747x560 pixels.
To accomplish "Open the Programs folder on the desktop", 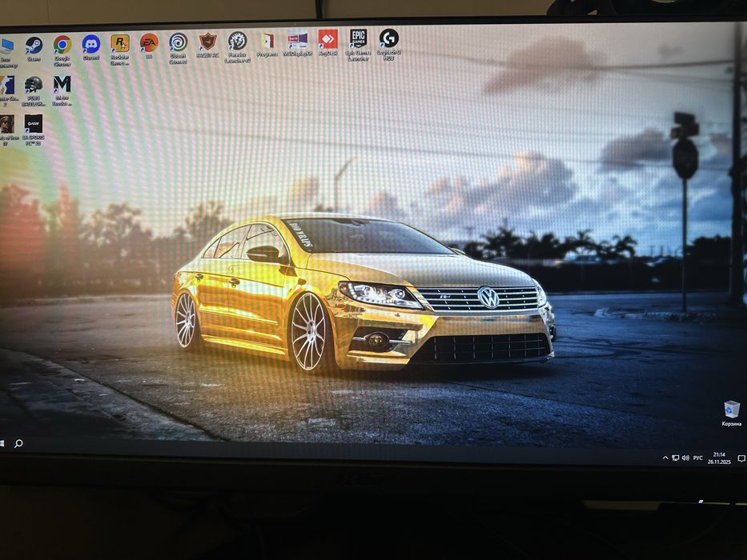I will coord(267,44).
